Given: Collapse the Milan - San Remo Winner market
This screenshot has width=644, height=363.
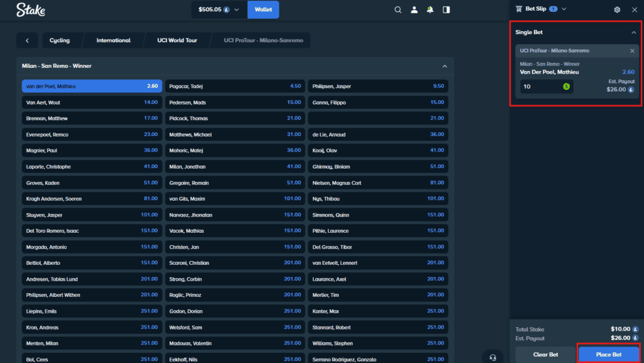Looking at the screenshot, I should (x=445, y=65).
